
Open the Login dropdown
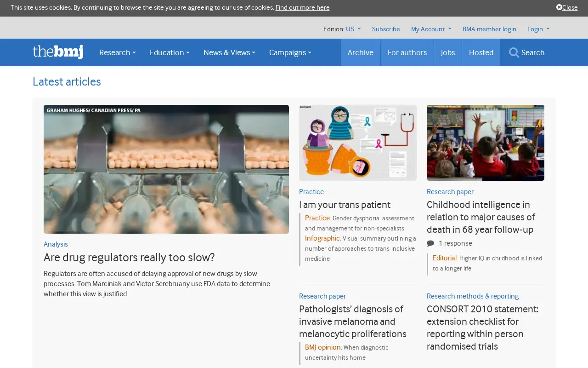coord(538,29)
